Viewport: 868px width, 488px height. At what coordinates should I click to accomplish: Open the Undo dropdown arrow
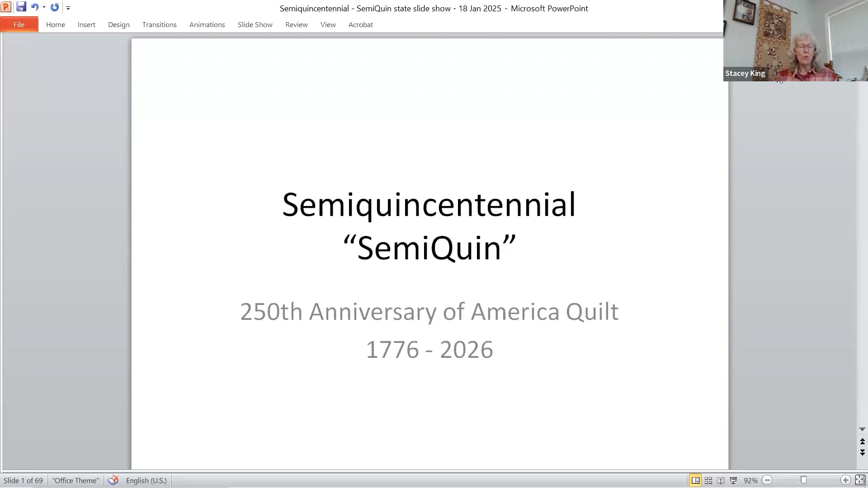click(44, 7)
